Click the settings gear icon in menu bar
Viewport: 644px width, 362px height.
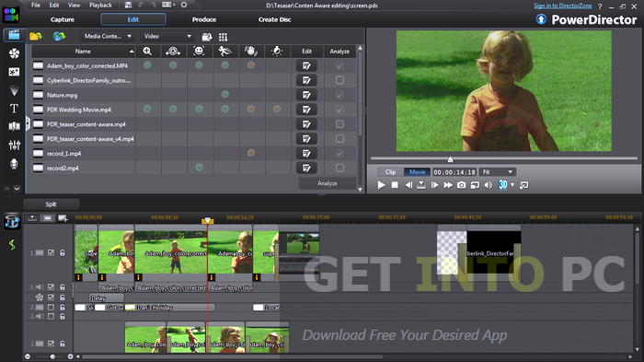pos(184,5)
